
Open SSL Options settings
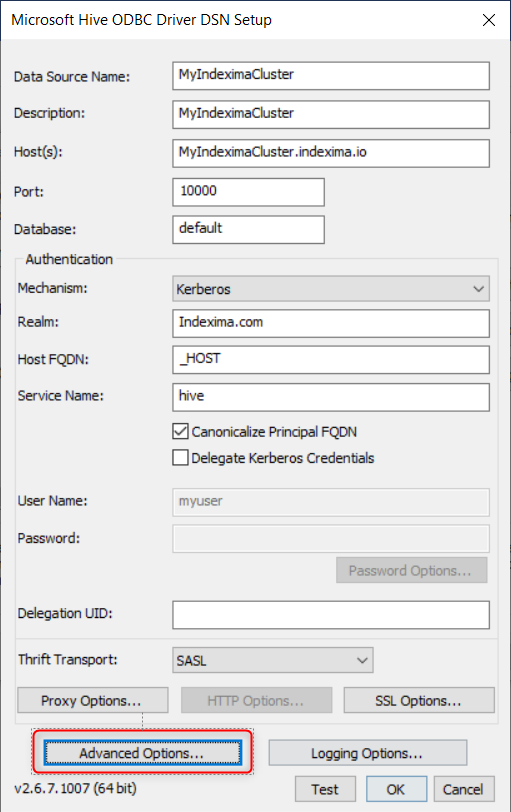click(419, 701)
